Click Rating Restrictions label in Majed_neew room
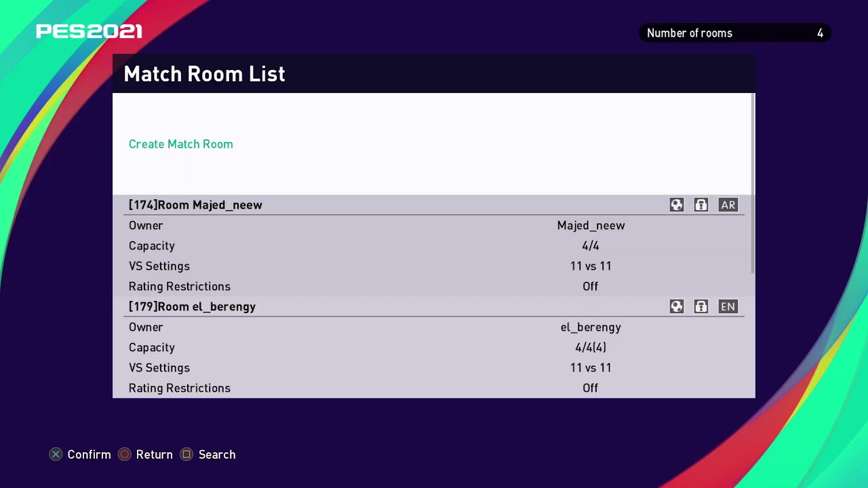Screen dimensions: 868x488 pyautogui.click(x=180, y=287)
